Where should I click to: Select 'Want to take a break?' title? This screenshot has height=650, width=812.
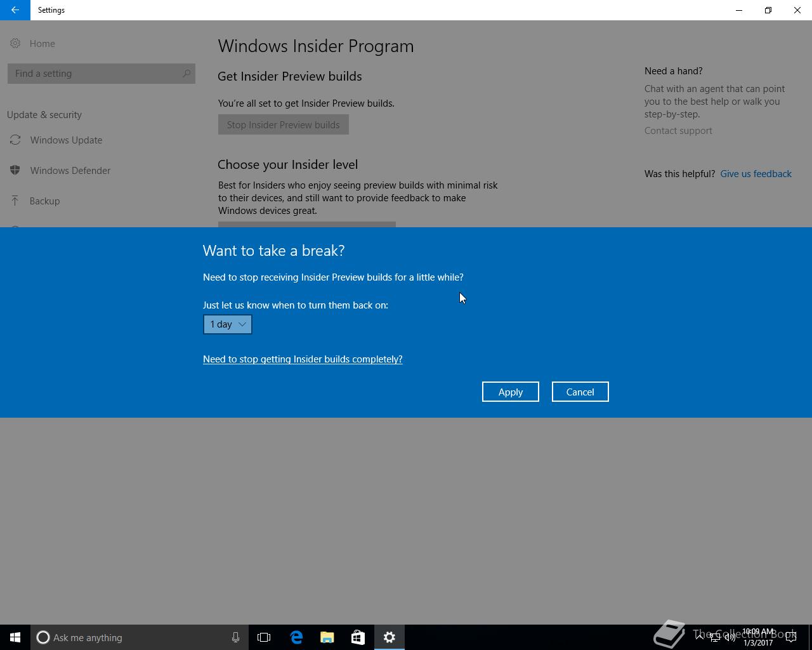274,251
